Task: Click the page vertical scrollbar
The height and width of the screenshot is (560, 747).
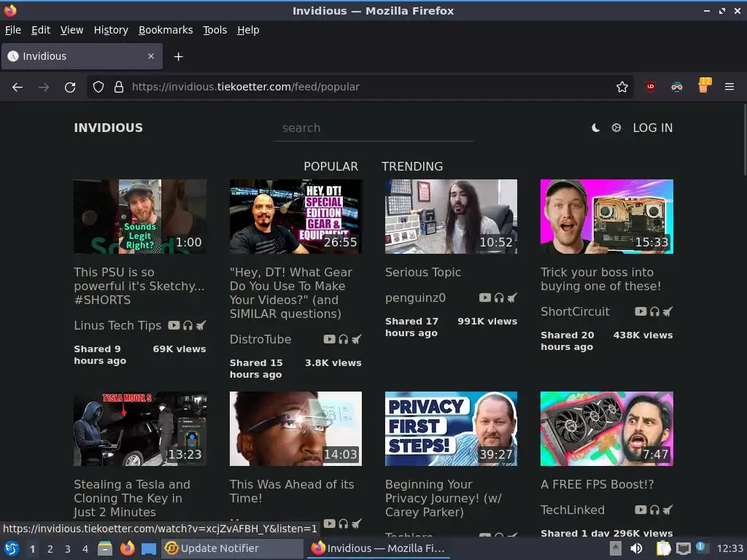Action: pyautogui.click(x=744, y=139)
